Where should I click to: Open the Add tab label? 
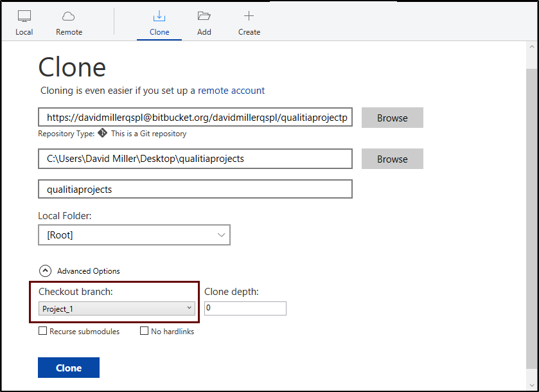click(204, 32)
